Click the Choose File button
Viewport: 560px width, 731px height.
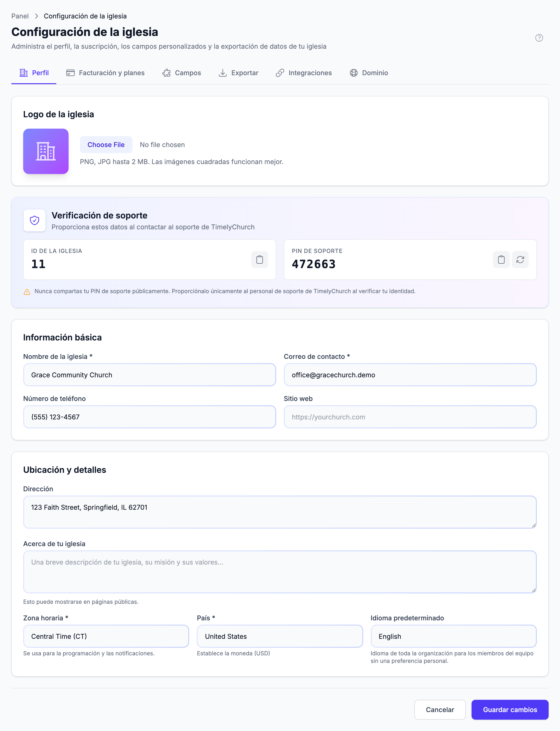106,145
